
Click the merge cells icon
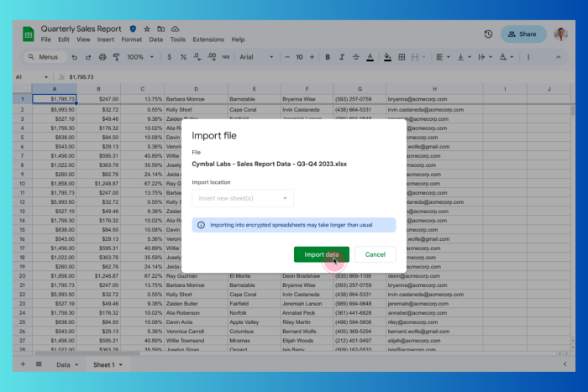point(415,57)
